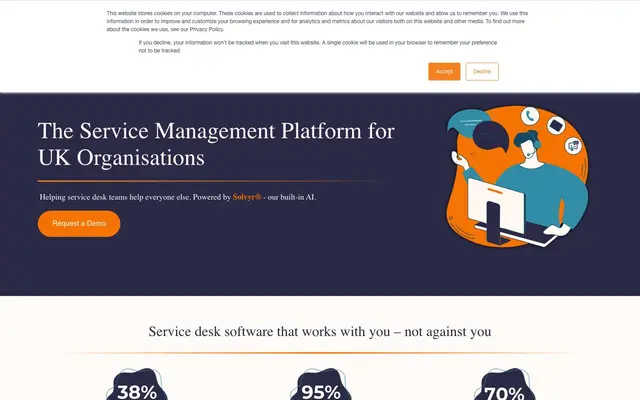Click the chat devices icon in the illustration
Screen dimensions: 640x400
(573, 145)
